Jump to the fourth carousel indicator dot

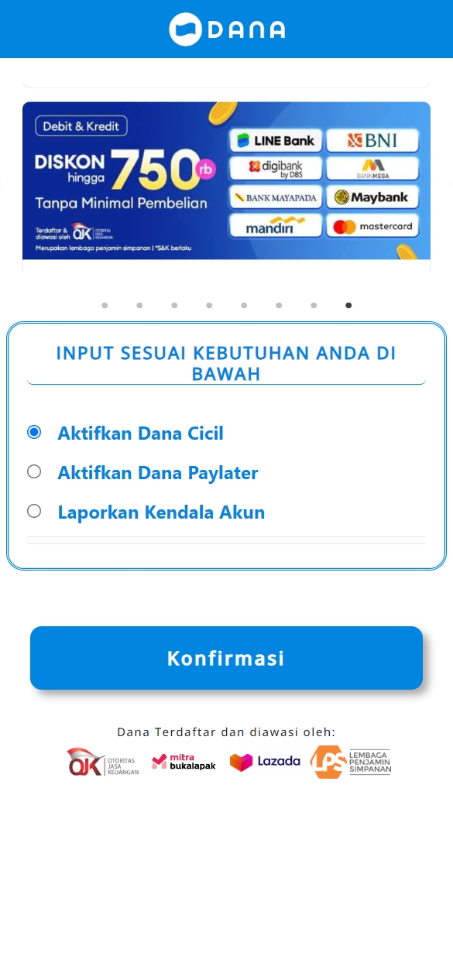pyautogui.click(x=209, y=305)
